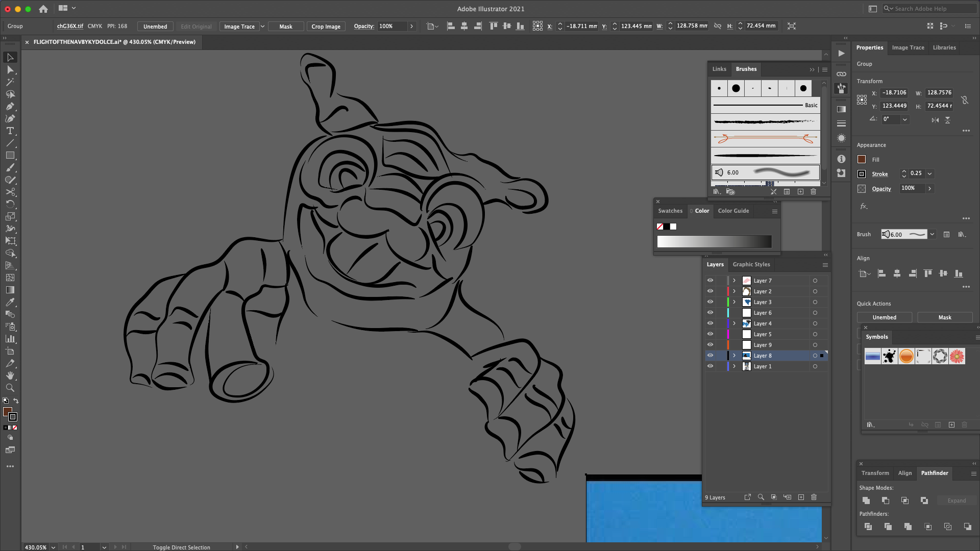This screenshot has height=551, width=980.
Task: Switch to the Swatches tab
Action: tap(670, 211)
